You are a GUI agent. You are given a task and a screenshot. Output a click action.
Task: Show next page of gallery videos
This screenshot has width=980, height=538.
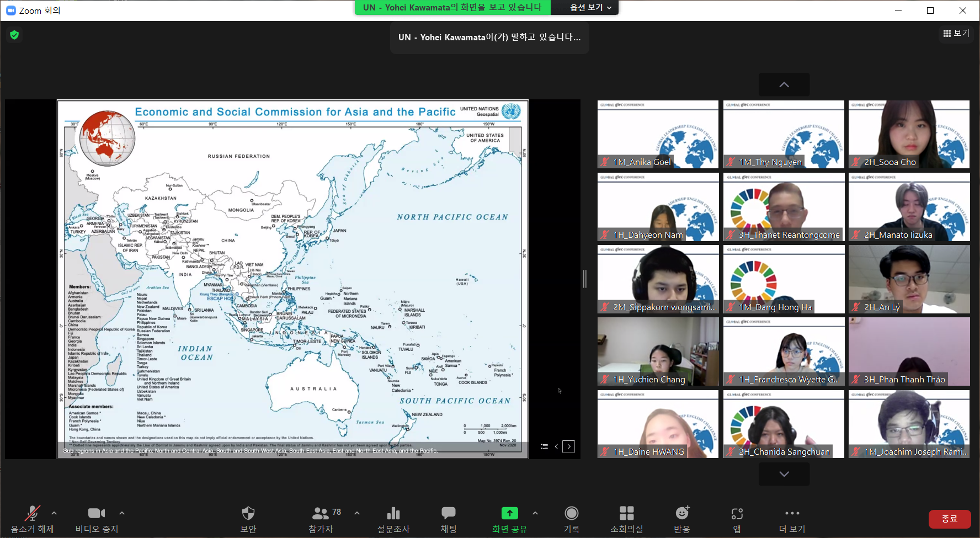click(x=784, y=474)
